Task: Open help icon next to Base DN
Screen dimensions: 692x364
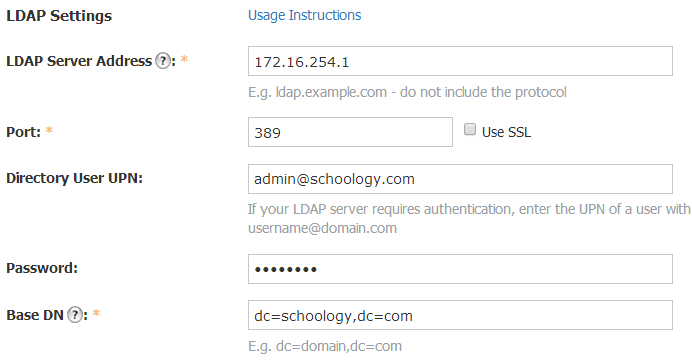Action: [75, 315]
